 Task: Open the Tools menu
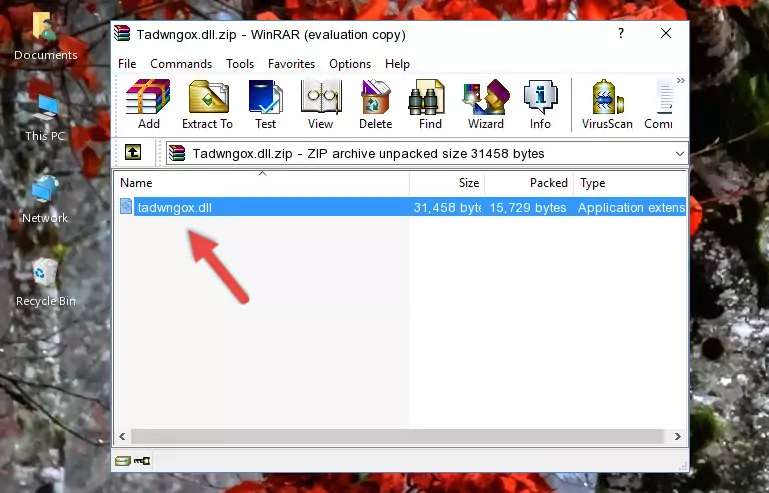(x=240, y=64)
